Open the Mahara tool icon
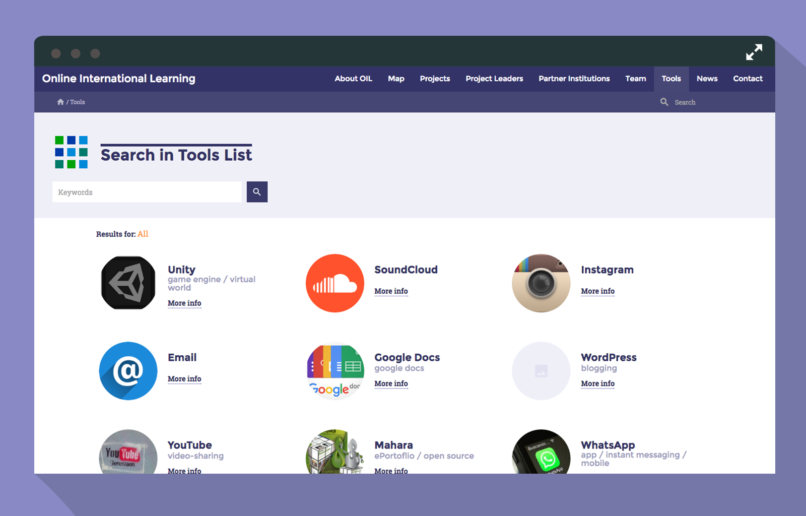 tap(335, 451)
